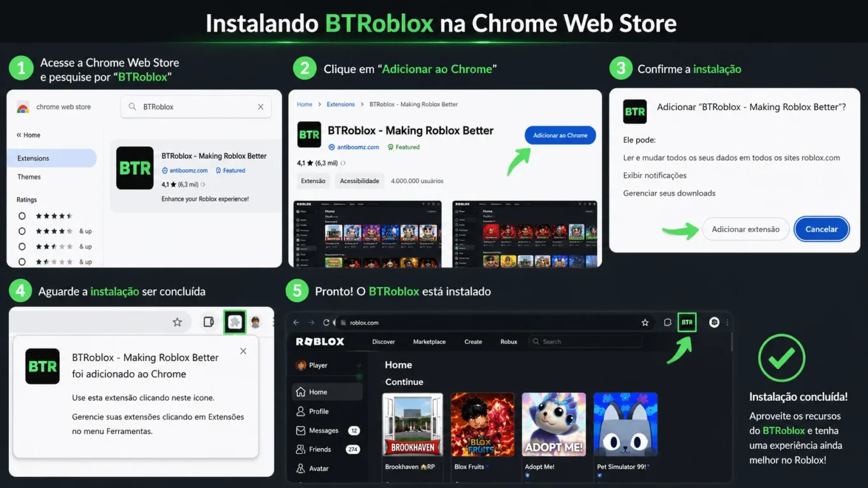Click the BTR icon in the confirm dialog

tap(635, 112)
